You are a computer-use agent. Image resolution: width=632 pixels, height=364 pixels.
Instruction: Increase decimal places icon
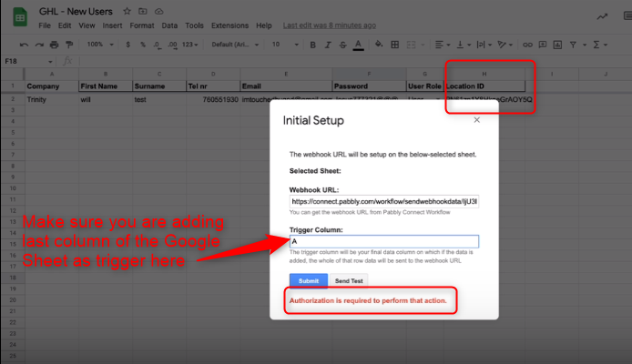pyautogui.click(x=172, y=45)
